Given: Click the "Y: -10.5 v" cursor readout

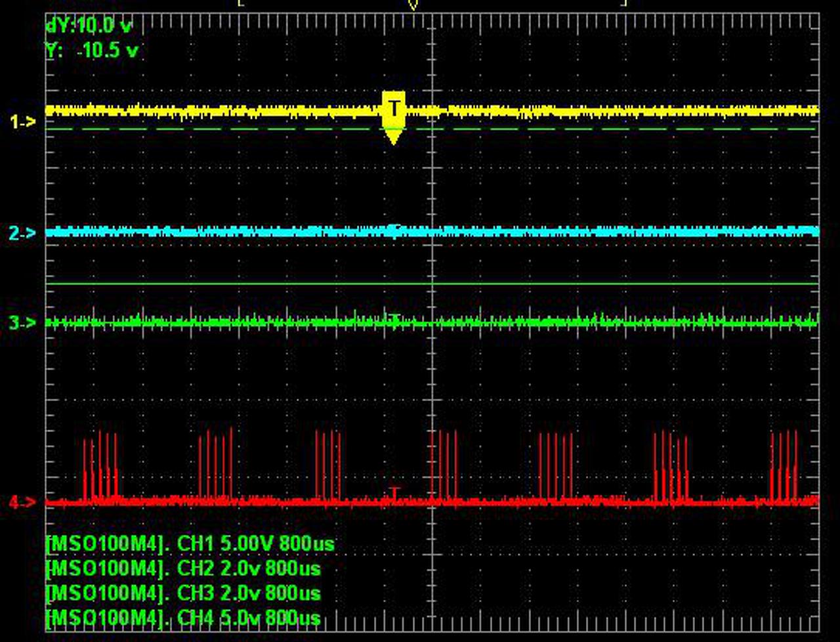Looking at the screenshot, I should pos(91,51).
